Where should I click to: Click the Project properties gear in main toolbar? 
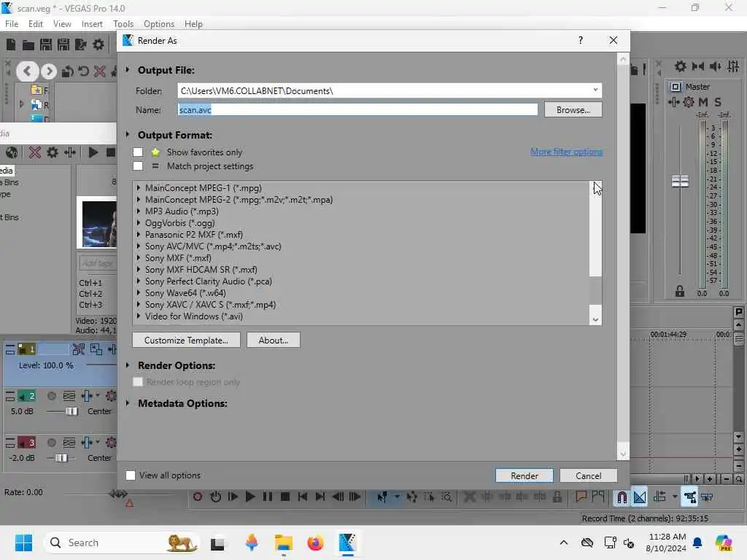coord(98,44)
